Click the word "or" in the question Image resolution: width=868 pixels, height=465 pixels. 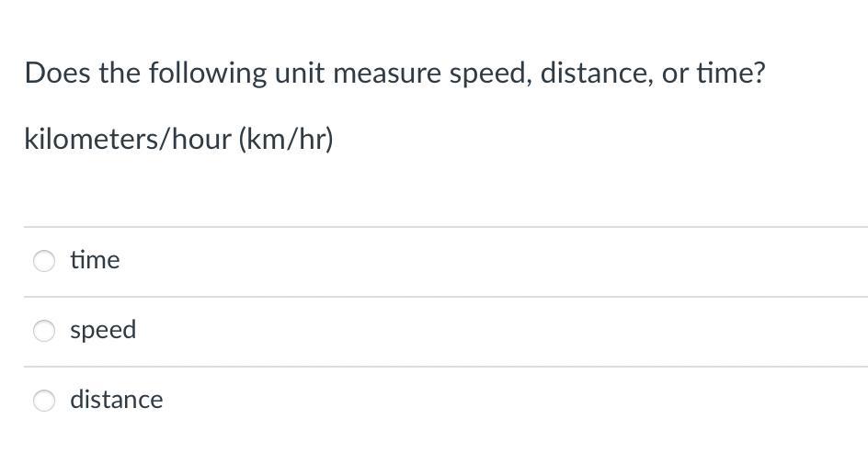(x=675, y=74)
